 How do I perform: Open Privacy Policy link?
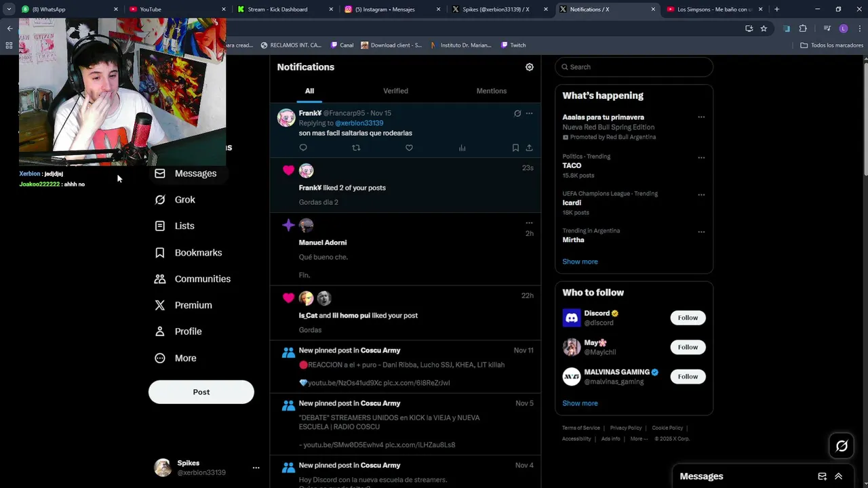pos(626,428)
